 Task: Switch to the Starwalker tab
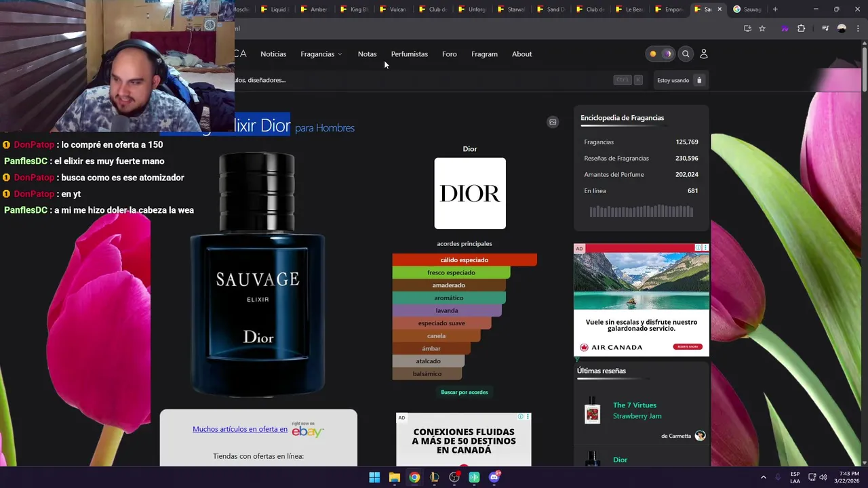pyautogui.click(x=512, y=9)
